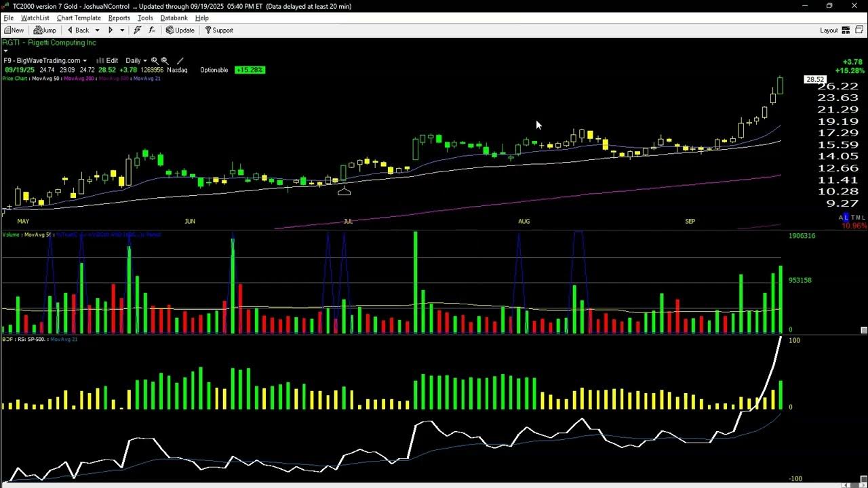Open the Daily timeframe dropdown
This screenshot has height=488, width=868.
[x=136, y=60]
